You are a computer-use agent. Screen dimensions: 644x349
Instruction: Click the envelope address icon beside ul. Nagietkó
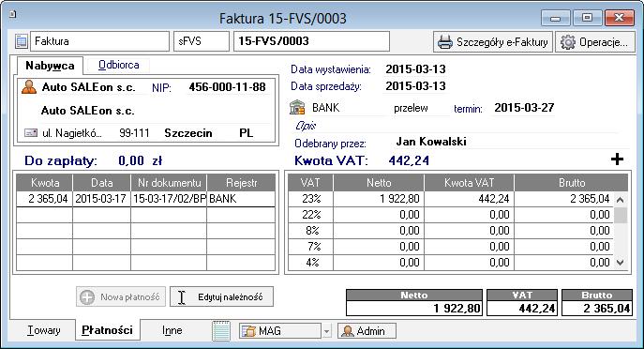[x=31, y=133]
